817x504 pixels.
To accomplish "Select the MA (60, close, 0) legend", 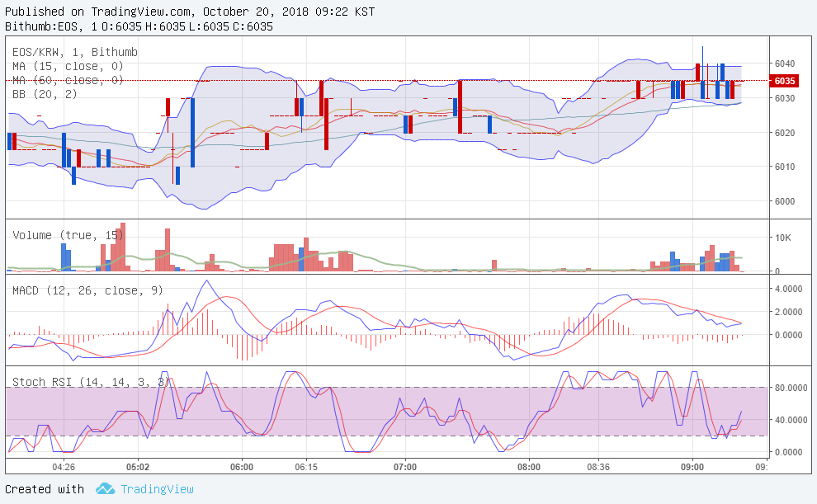I will (x=68, y=80).
